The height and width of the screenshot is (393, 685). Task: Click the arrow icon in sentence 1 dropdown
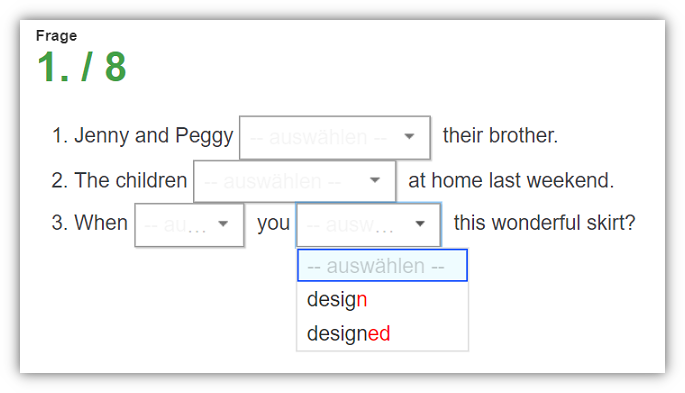(x=409, y=137)
